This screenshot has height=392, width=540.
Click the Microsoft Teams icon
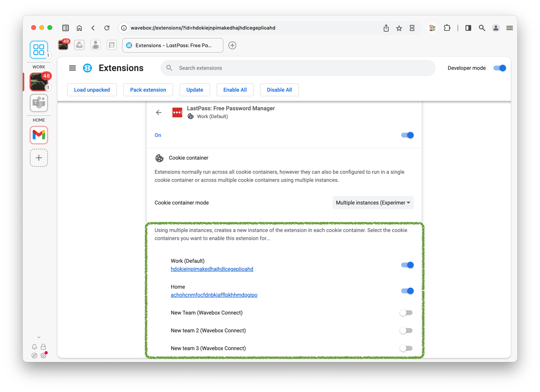(x=39, y=103)
